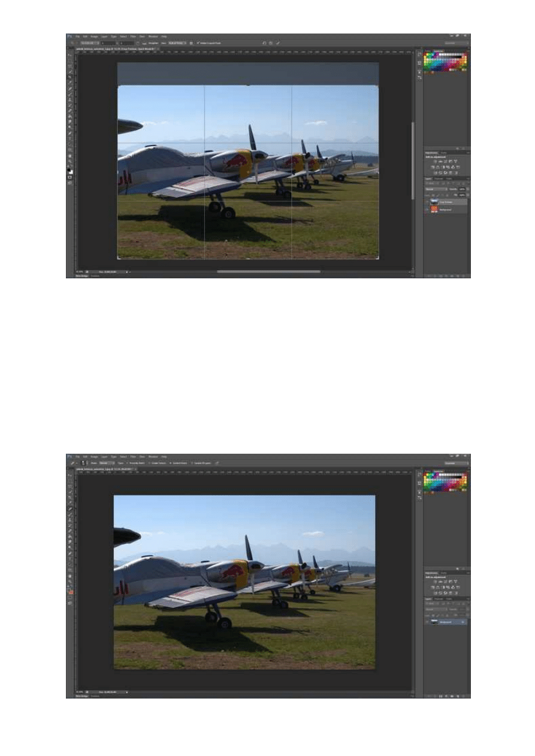Click the orange highlighted Quick Mask mode icon

[70, 592]
